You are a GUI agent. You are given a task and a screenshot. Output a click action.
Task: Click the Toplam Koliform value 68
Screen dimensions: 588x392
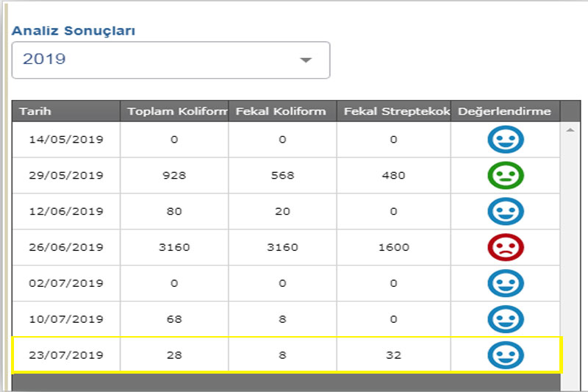174,319
